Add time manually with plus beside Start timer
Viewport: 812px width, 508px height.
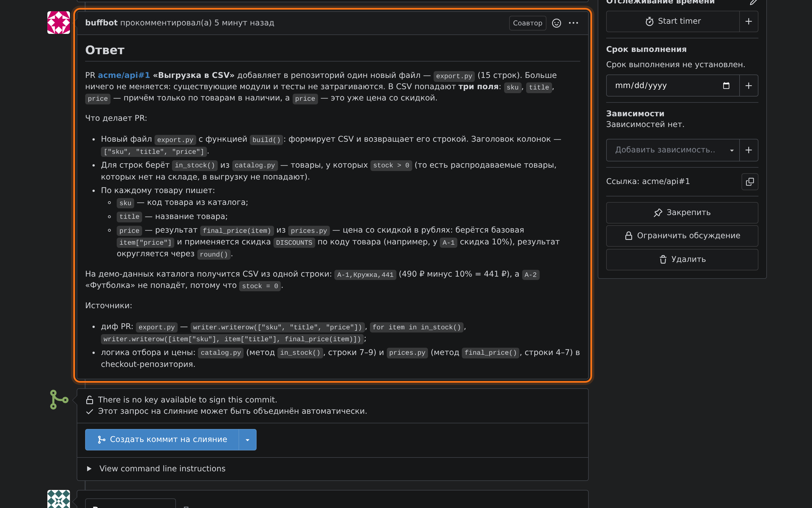click(749, 21)
